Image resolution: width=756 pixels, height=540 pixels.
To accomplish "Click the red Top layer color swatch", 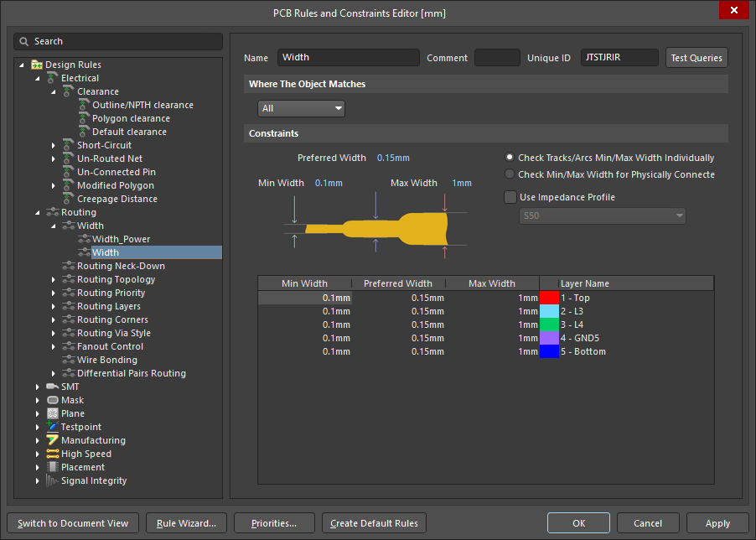I will coord(549,298).
